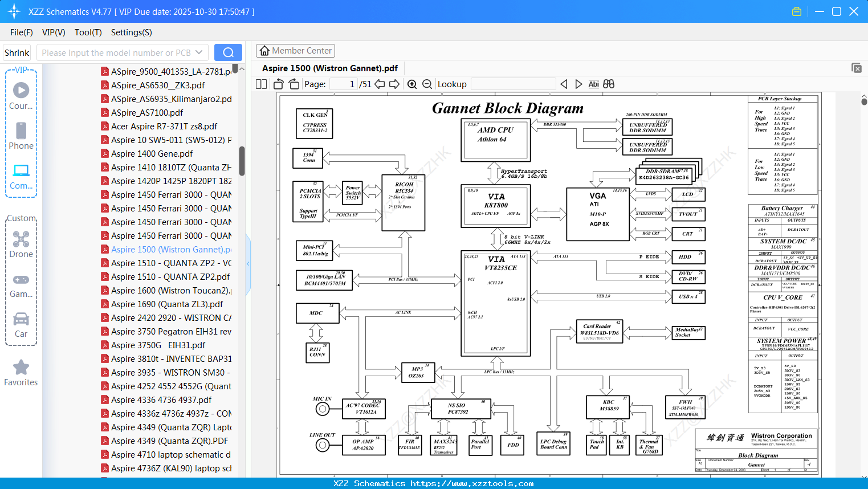Rotate the page counterclockwise
Viewport: 868px width, 489px height.
pos(279,84)
